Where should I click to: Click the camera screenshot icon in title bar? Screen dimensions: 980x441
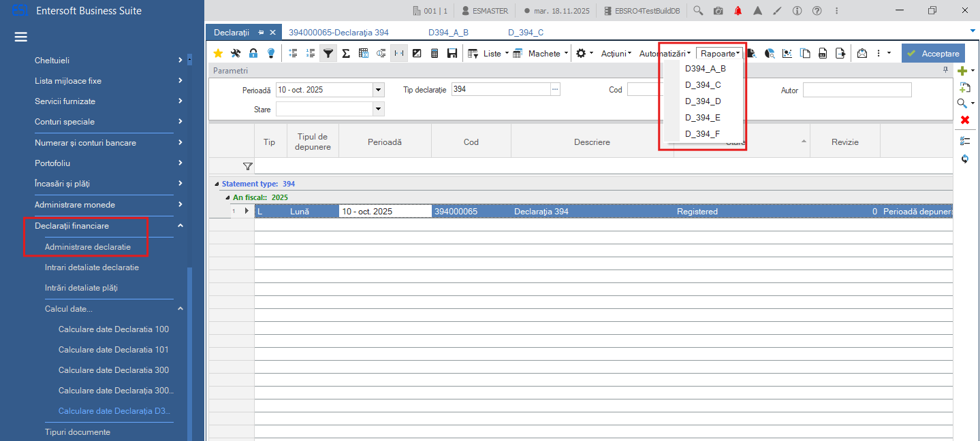[x=718, y=11]
